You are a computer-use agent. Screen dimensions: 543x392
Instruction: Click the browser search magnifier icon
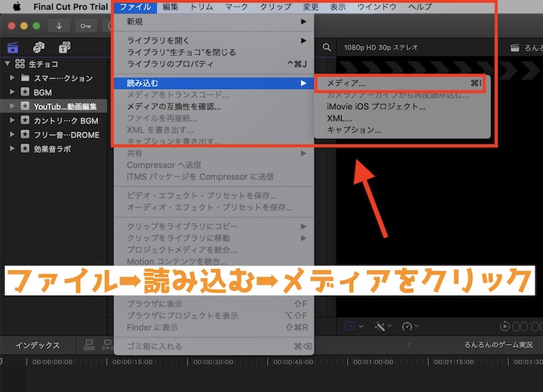coord(327,47)
